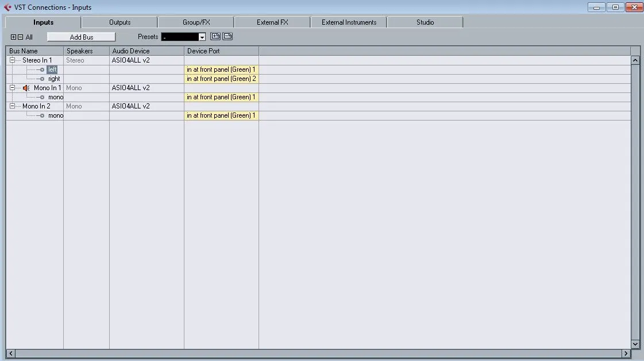Click the Cubase logo in title bar

pyautogui.click(x=7, y=7)
